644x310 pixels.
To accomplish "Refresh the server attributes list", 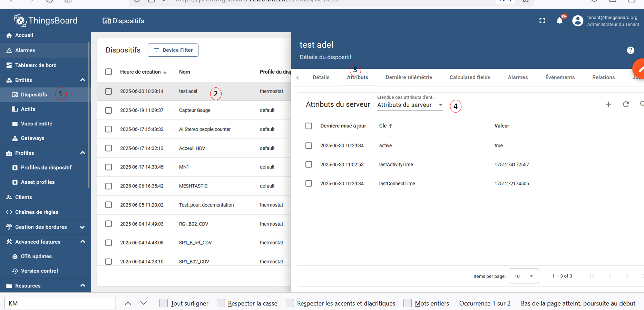I will click(x=626, y=104).
